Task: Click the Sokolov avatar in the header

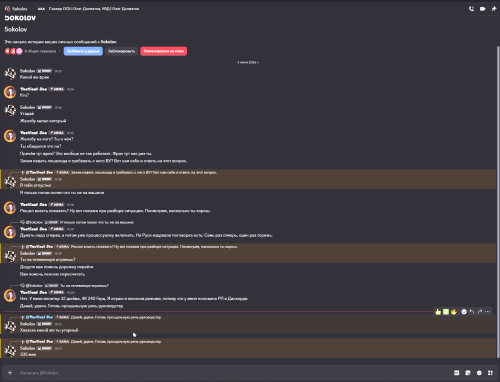Action: tap(7, 9)
